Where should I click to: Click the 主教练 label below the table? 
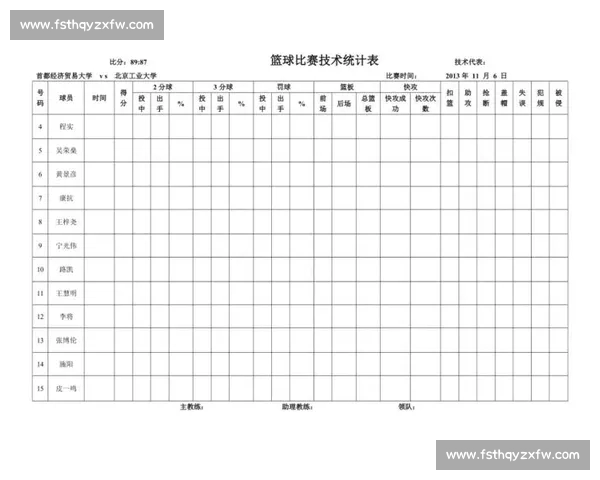(192, 407)
